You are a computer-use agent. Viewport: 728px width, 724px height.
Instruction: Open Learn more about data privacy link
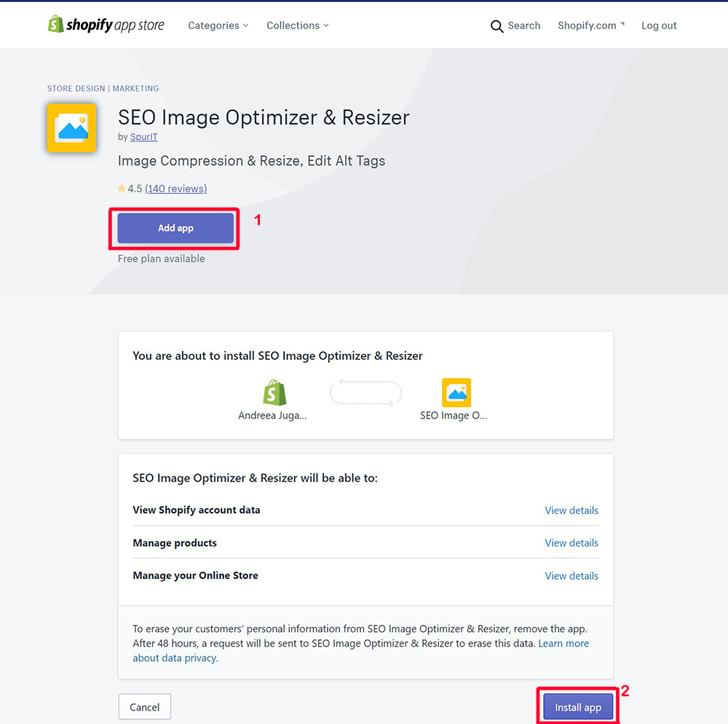point(563,643)
